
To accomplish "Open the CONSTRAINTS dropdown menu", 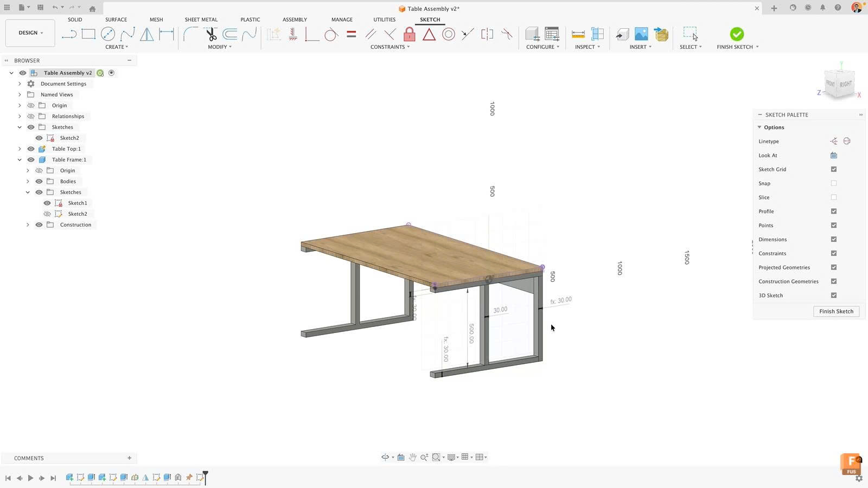I will (x=390, y=47).
